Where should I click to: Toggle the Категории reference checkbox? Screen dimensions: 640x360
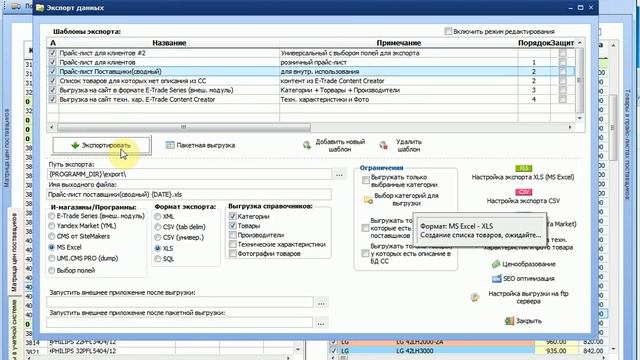click(233, 216)
